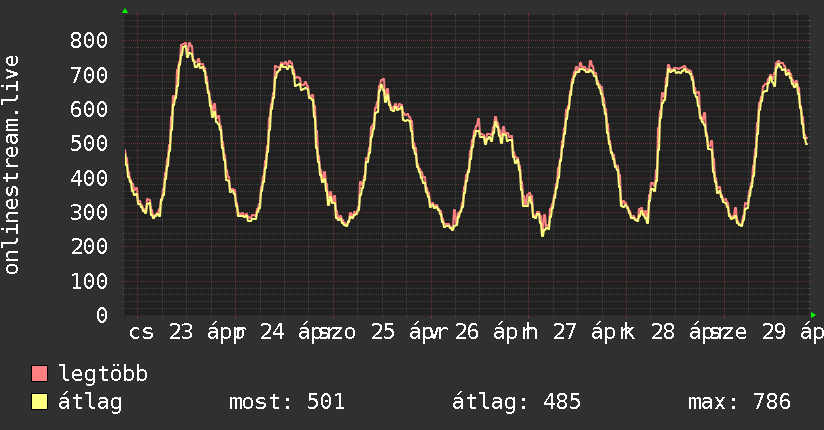Click the 800 y-axis label
This screenshot has height=430, width=824.
point(89,40)
